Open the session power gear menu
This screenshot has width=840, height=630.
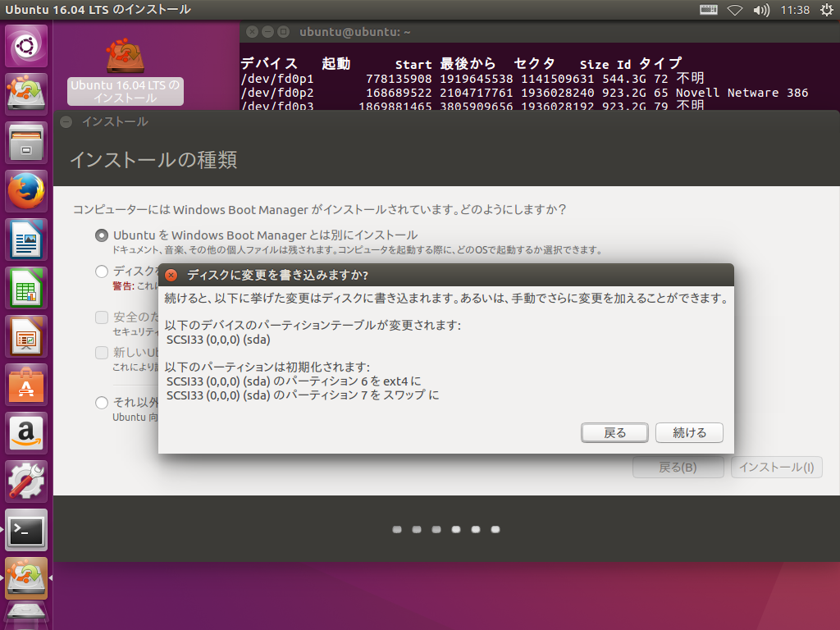click(x=827, y=10)
